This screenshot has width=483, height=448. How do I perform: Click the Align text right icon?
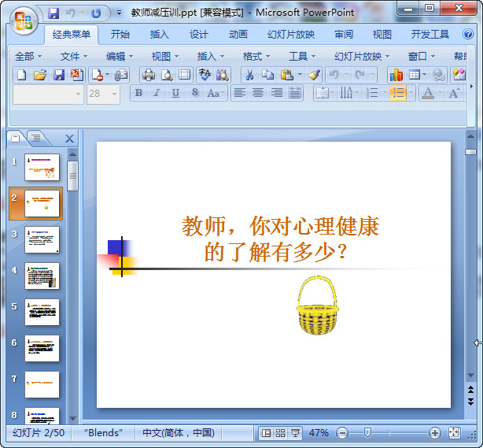(x=277, y=93)
